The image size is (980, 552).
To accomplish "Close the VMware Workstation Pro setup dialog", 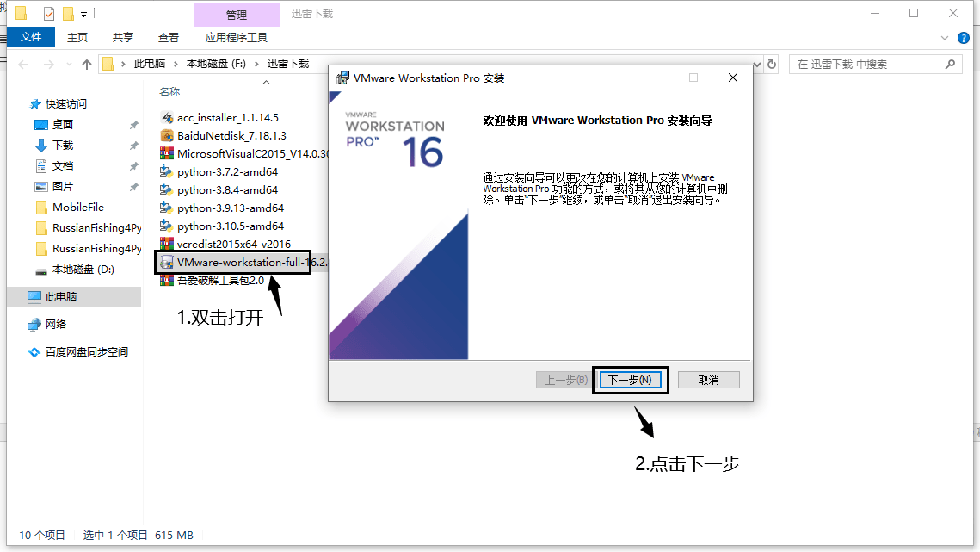I will point(733,78).
